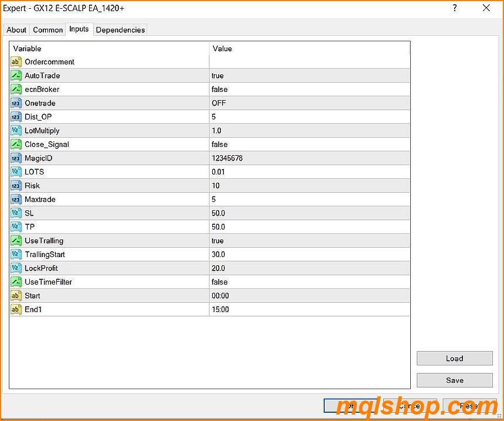The width and height of the screenshot is (504, 421).
Task: Click the decimal icon next to LotMultiply
Action: point(16,131)
